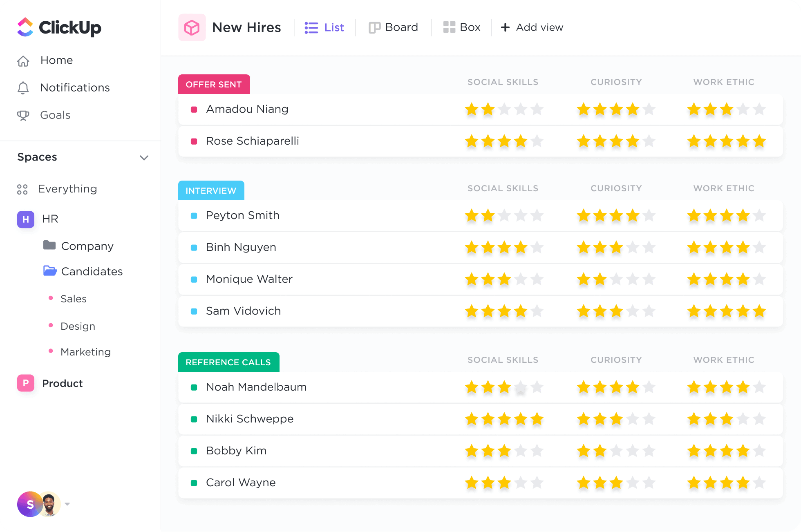The height and width of the screenshot is (532, 801).
Task: Toggle Amadou Niang's pink status square
Action: tap(194, 110)
